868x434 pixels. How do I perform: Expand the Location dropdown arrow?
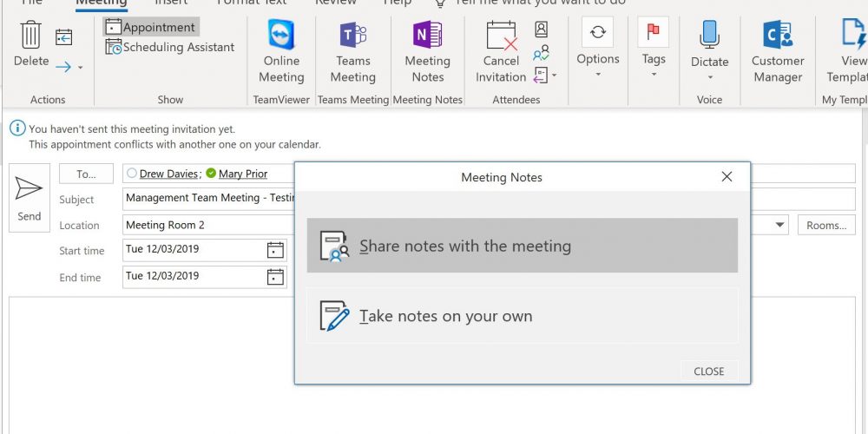pos(780,225)
